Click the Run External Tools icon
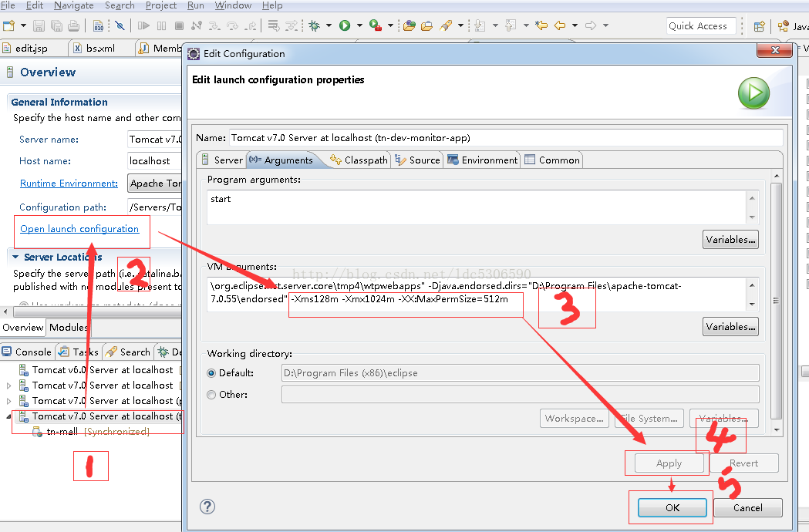The image size is (809, 532). click(376, 25)
